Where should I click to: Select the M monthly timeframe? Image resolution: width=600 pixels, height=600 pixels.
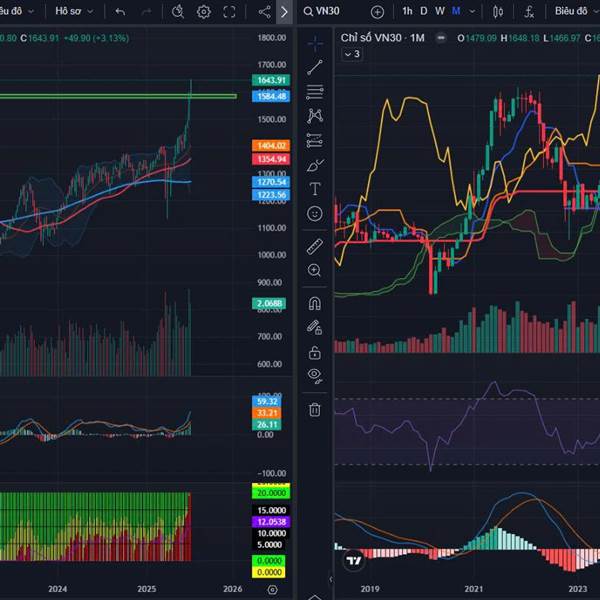[x=456, y=11]
